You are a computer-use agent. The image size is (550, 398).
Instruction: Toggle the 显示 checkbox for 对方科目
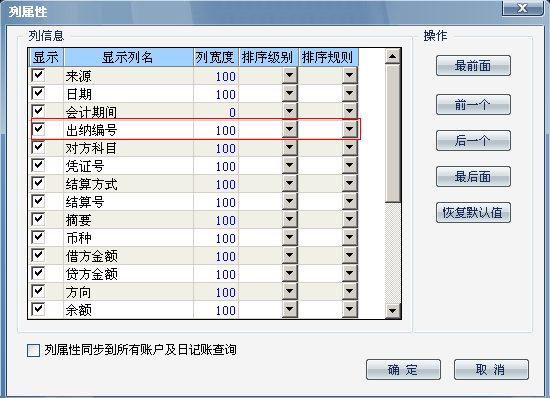[x=38, y=147]
